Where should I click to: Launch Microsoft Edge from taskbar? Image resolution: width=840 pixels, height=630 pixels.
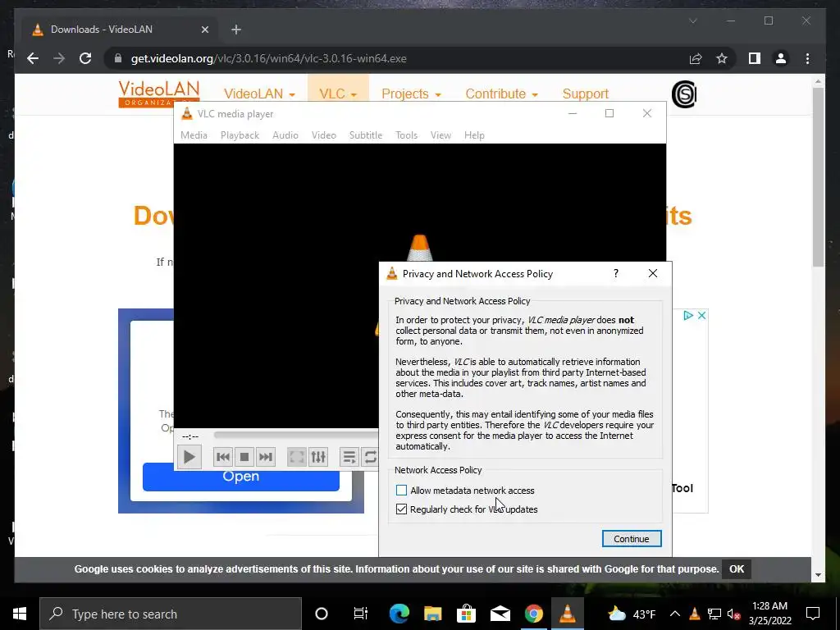[x=399, y=614]
